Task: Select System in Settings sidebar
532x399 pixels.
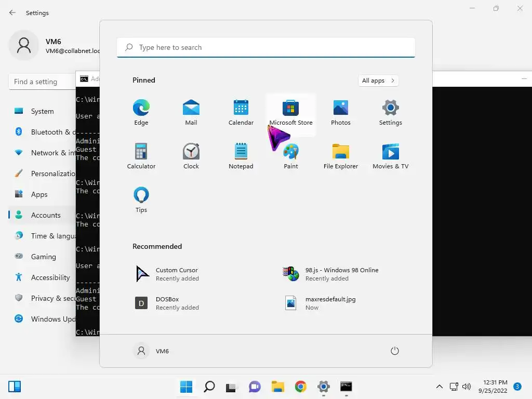Action: pyautogui.click(x=42, y=111)
